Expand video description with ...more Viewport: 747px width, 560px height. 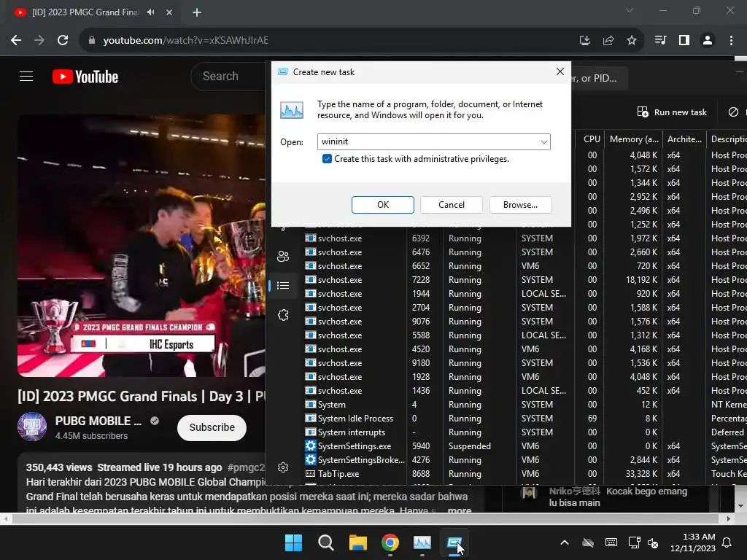460,510
